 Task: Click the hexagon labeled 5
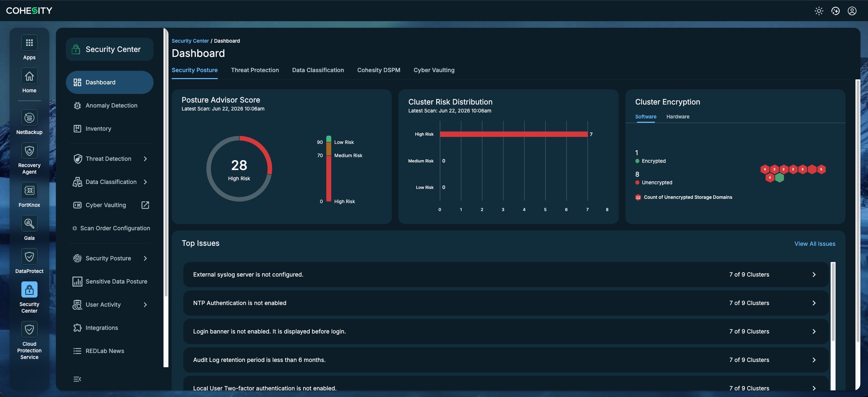821,169
